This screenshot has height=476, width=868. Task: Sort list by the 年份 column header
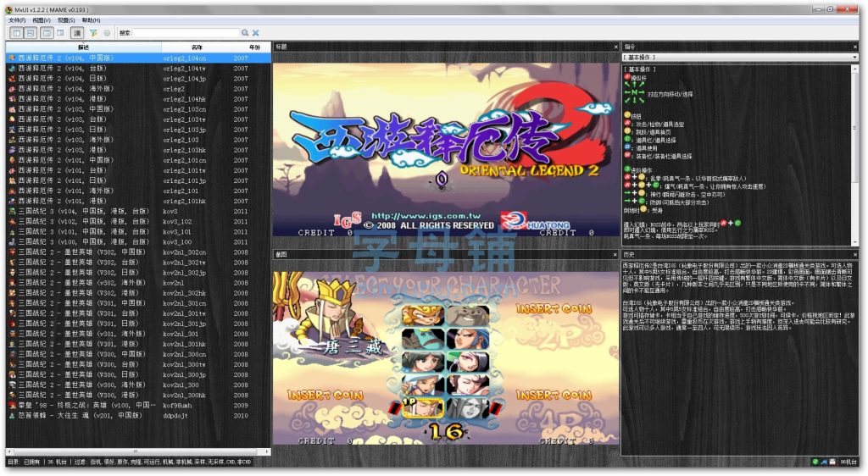click(x=254, y=47)
